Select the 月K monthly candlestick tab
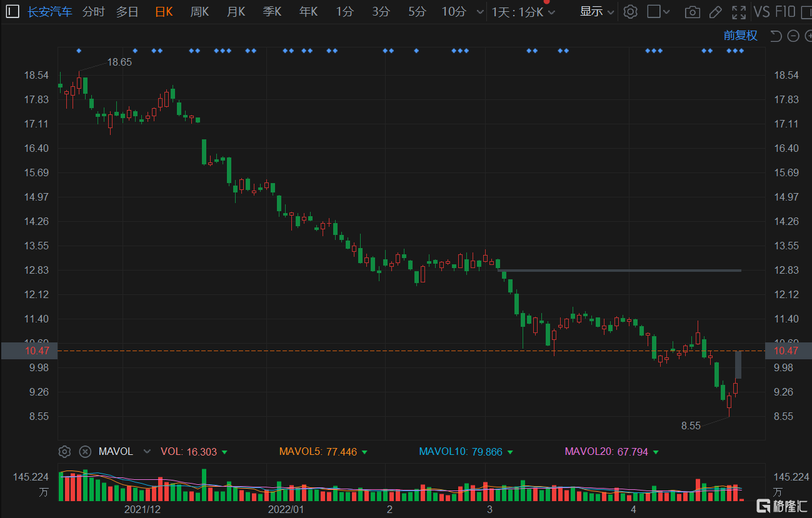The height and width of the screenshot is (518, 812). (236, 11)
